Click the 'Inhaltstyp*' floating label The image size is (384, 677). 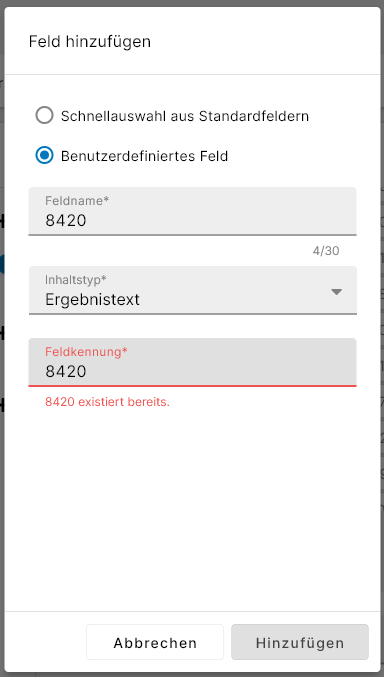(76, 280)
